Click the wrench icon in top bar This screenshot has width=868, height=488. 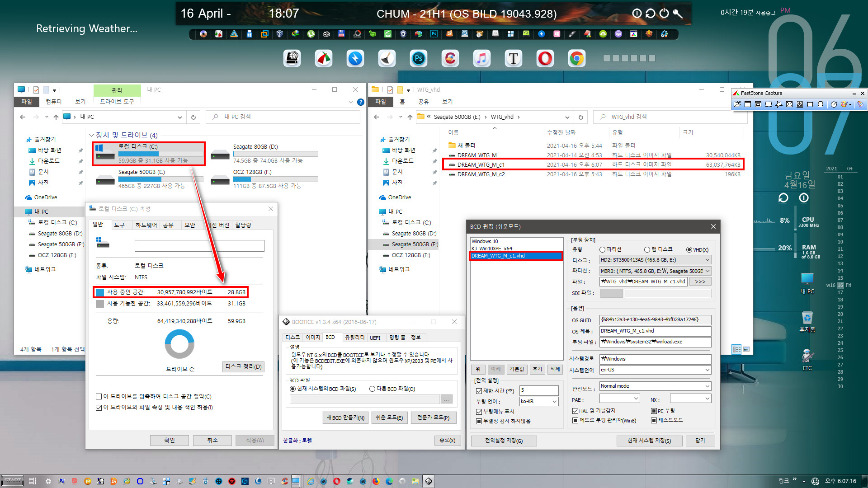(x=678, y=14)
